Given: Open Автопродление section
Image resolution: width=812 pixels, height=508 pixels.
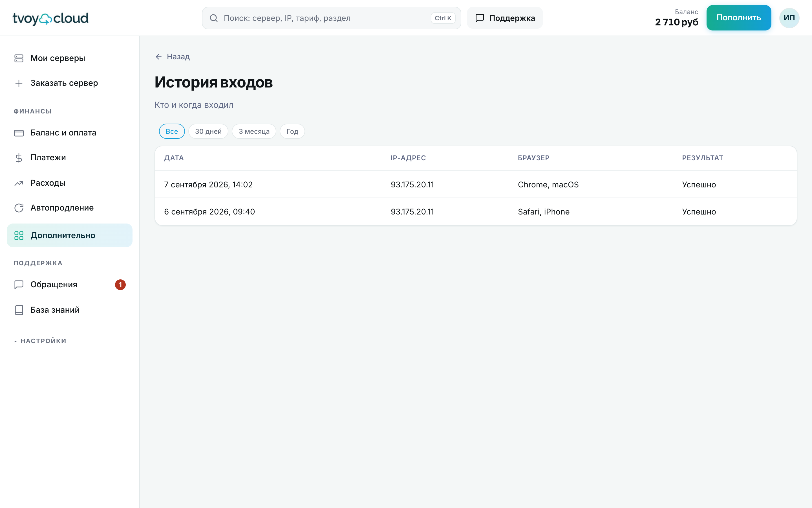Looking at the screenshot, I should pyautogui.click(x=69, y=208).
